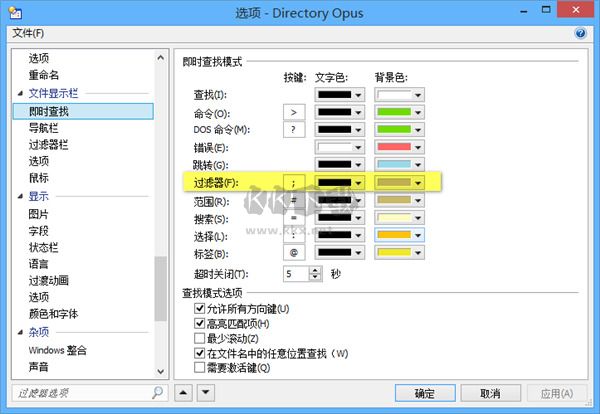Click the Directory Opus title bar icon
Viewport: 600px width, 414px height.
pos(15,13)
